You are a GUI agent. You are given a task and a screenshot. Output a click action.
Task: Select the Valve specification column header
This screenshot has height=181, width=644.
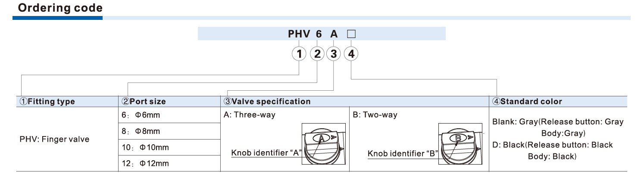267,102
